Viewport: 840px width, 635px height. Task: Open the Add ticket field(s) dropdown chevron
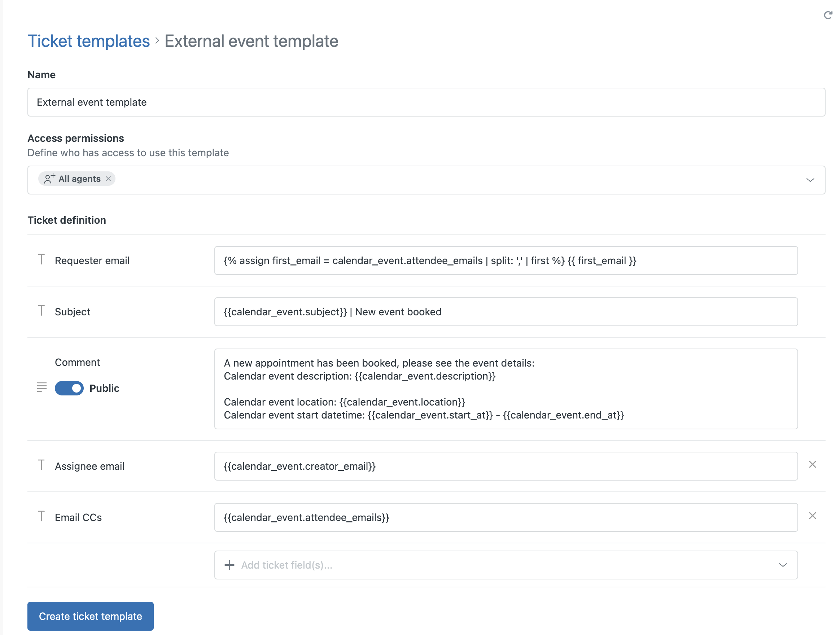click(783, 565)
